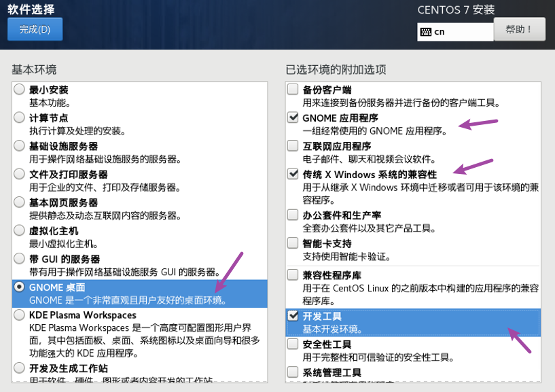Click the text 用于完整性和可信验证的安全性工具。

(378, 357)
